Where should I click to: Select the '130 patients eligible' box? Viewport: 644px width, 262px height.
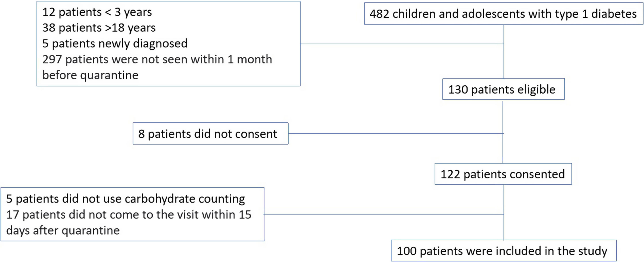[503, 89]
